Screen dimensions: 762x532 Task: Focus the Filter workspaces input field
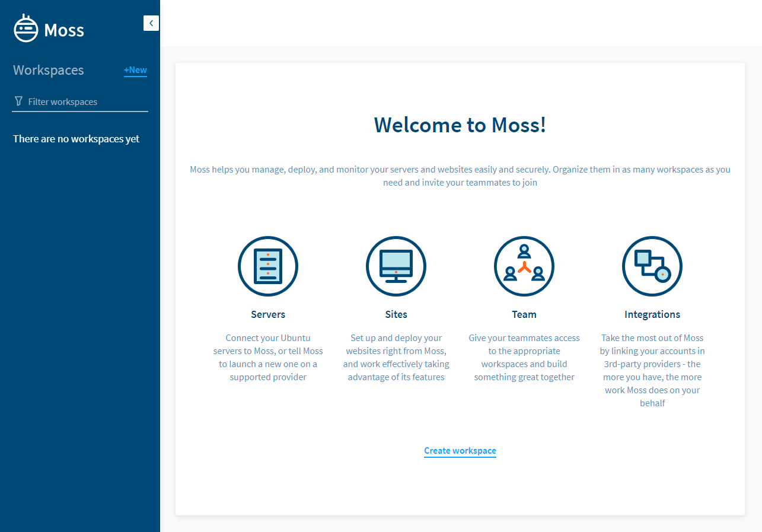(x=86, y=102)
